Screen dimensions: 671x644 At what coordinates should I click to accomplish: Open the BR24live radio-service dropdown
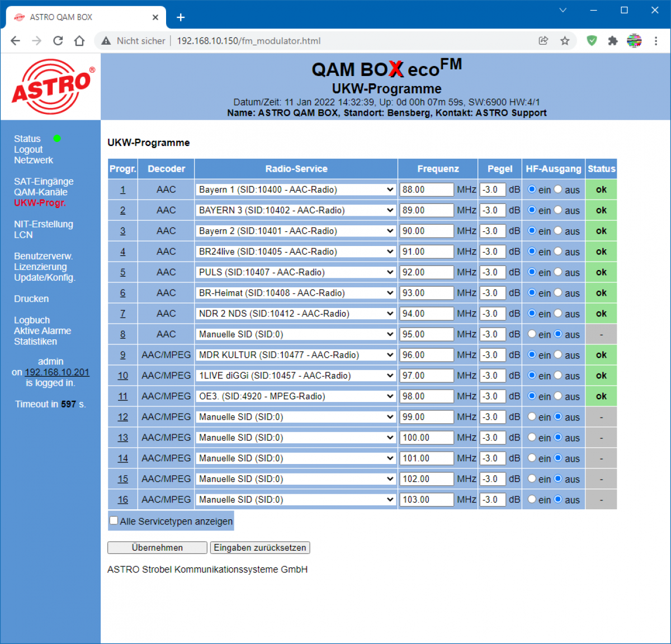(x=296, y=252)
